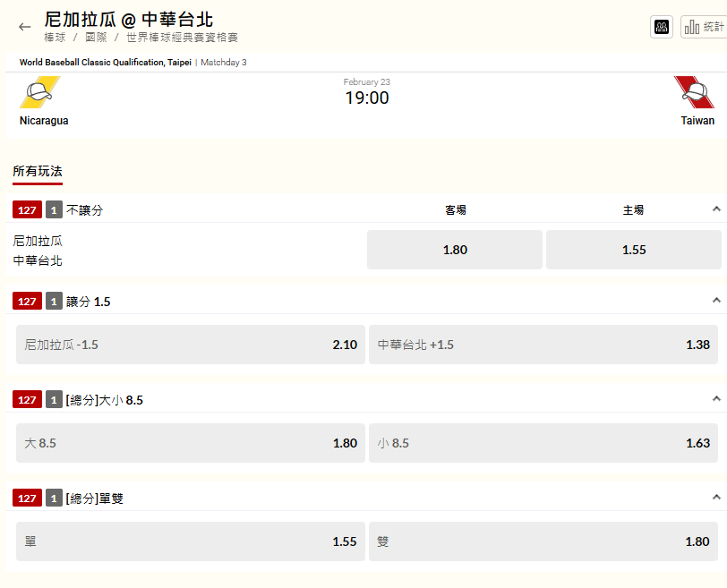Click the 不讓分 market title
This screenshot has height=588, width=727.
[x=84, y=210]
